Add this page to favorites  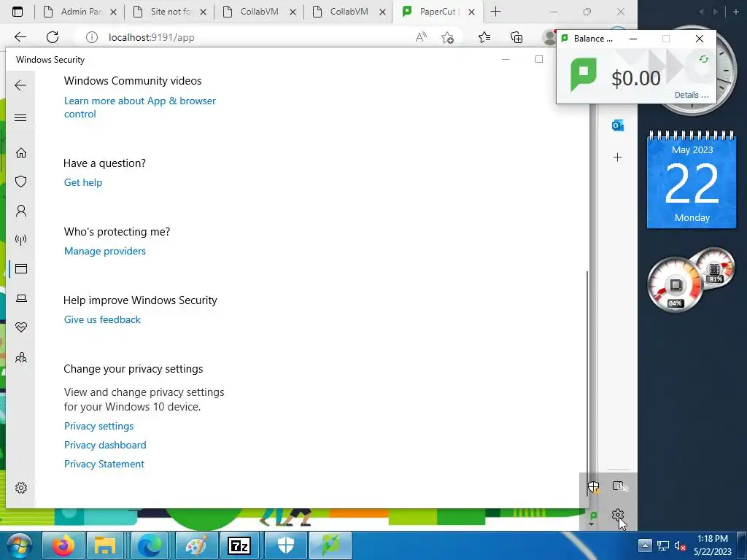coord(447,37)
